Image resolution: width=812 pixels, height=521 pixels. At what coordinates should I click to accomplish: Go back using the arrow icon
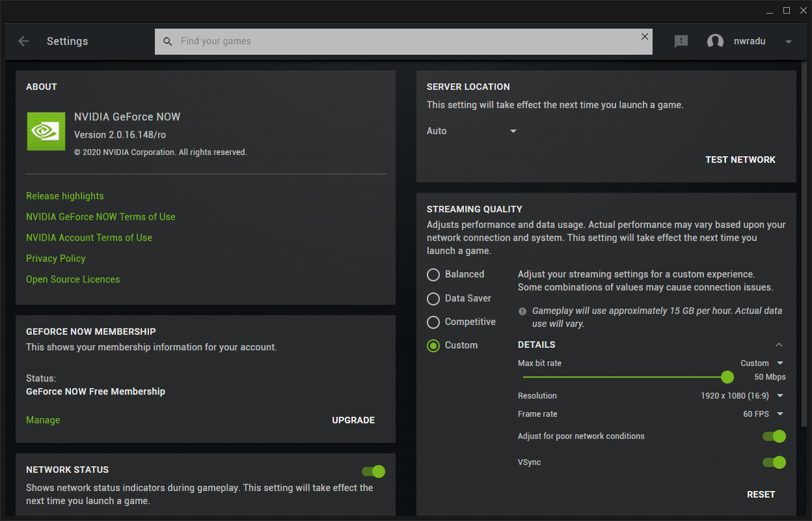23,41
